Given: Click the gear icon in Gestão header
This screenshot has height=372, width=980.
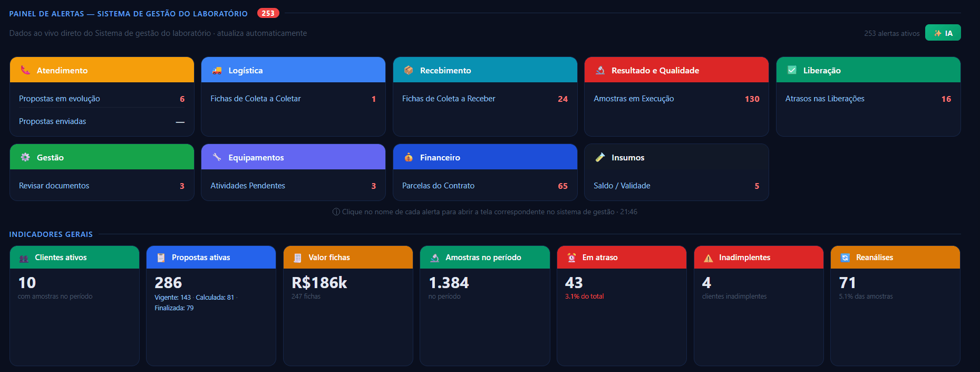Looking at the screenshot, I should click(x=25, y=157).
